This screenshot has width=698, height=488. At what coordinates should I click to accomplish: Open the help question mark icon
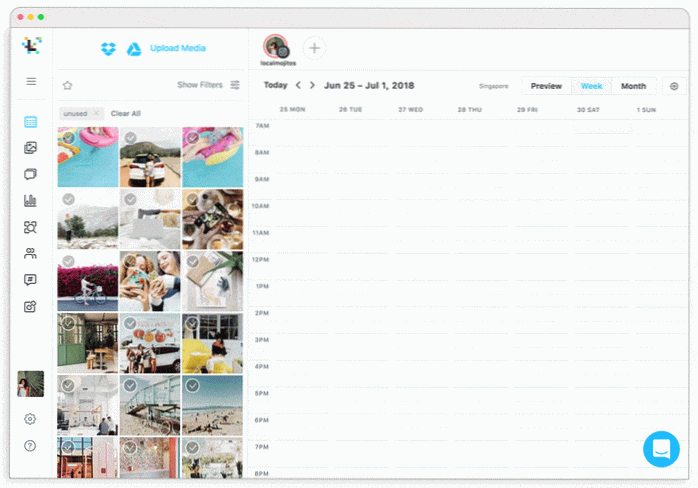(30, 445)
